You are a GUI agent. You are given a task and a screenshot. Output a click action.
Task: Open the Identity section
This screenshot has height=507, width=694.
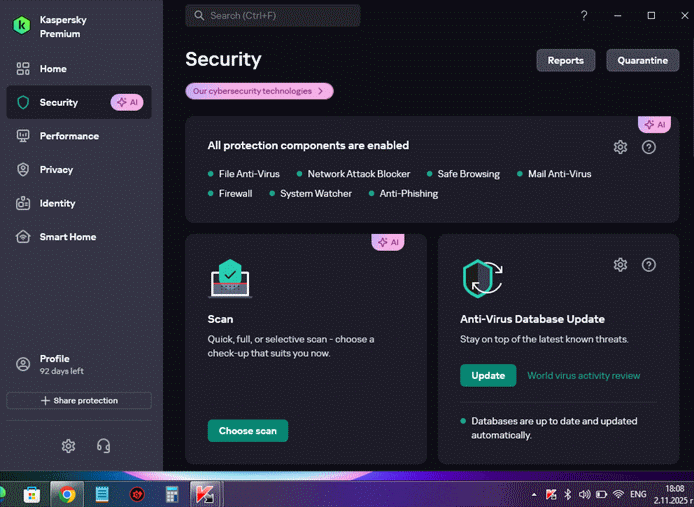pyautogui.click(x=79, y=203)
